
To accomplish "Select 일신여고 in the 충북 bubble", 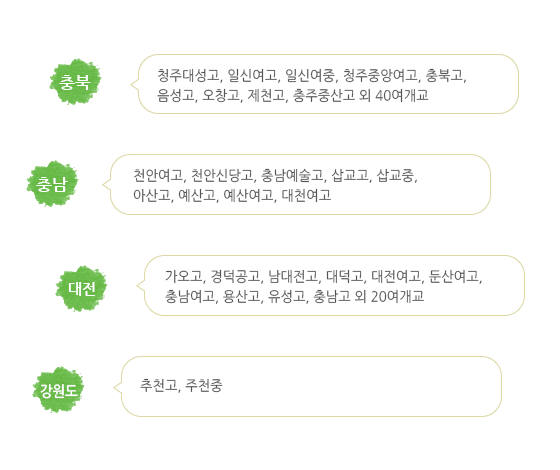I will 252,75.
